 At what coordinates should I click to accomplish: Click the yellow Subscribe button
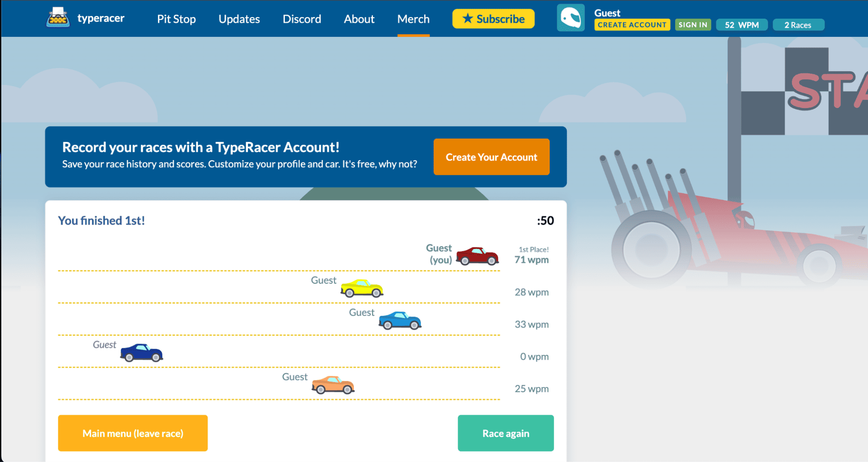(493, 19)
